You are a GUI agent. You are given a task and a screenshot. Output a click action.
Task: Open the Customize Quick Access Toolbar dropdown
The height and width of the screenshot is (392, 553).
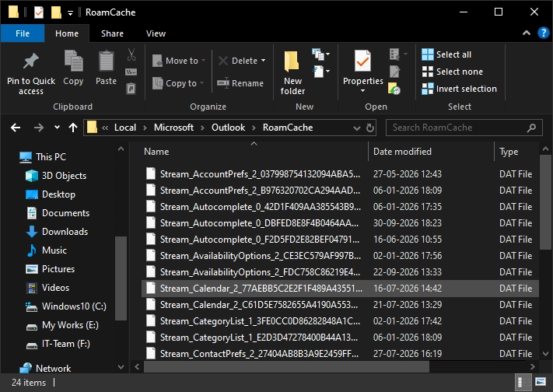click(x=71, y=13)
